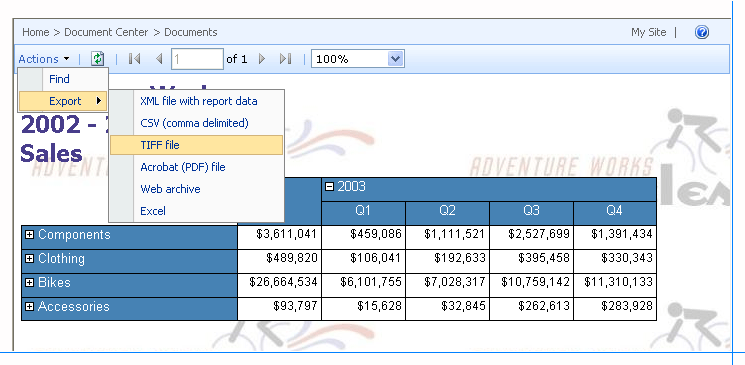Go to the next page arrow

261,59
